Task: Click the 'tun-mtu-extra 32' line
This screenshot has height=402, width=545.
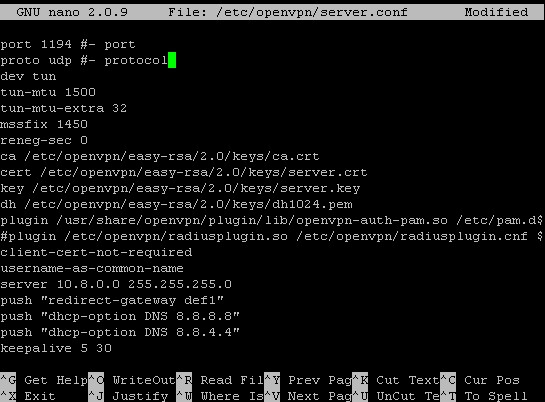Action: click(64, 108)
